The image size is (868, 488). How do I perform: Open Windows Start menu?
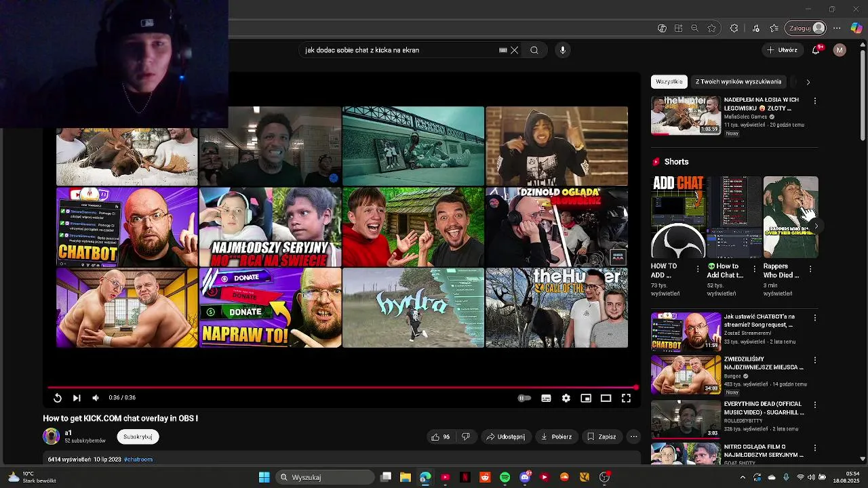[x=264, y=477]
